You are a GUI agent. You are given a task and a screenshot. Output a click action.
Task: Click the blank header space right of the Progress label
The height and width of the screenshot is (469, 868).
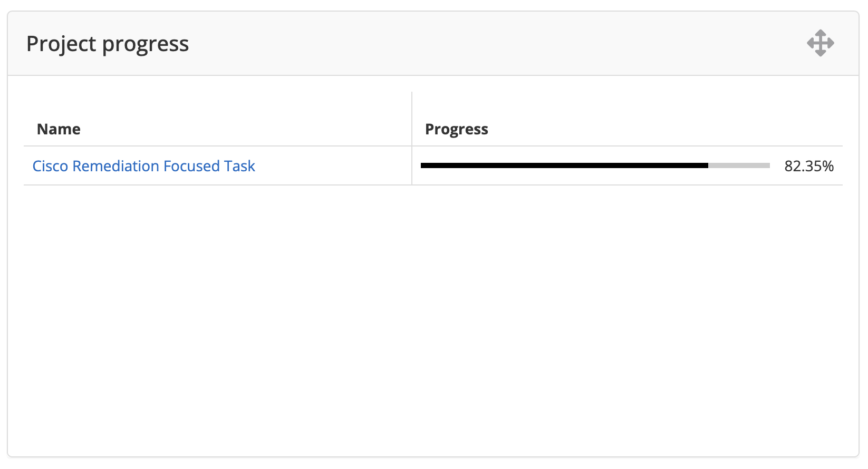point(659,129)
